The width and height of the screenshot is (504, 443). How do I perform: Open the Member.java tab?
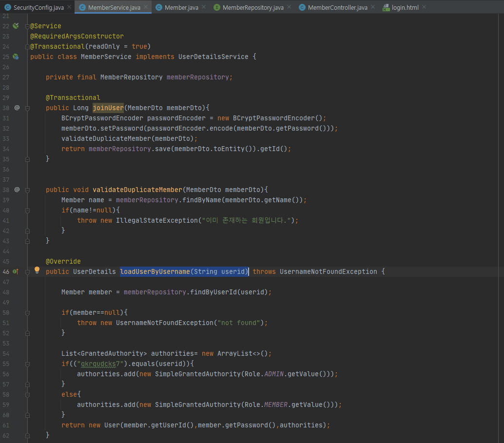[x=181, y=7]
